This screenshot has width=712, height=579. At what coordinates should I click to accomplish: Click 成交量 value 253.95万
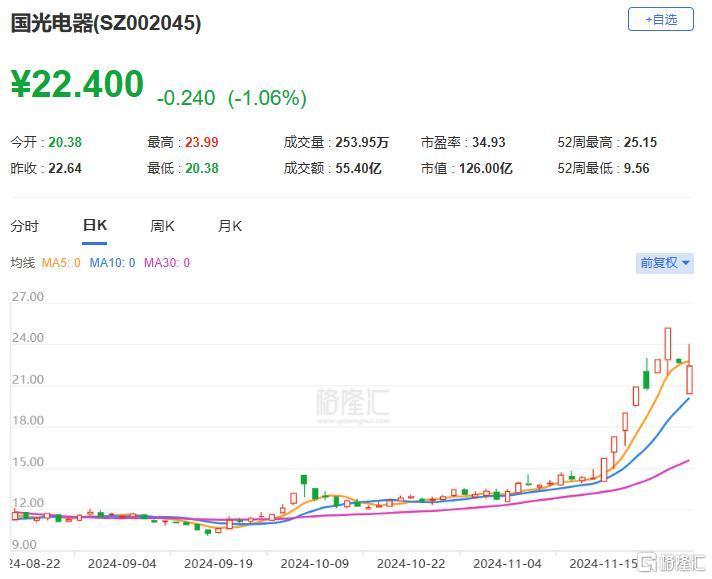[x=362, y=142]
